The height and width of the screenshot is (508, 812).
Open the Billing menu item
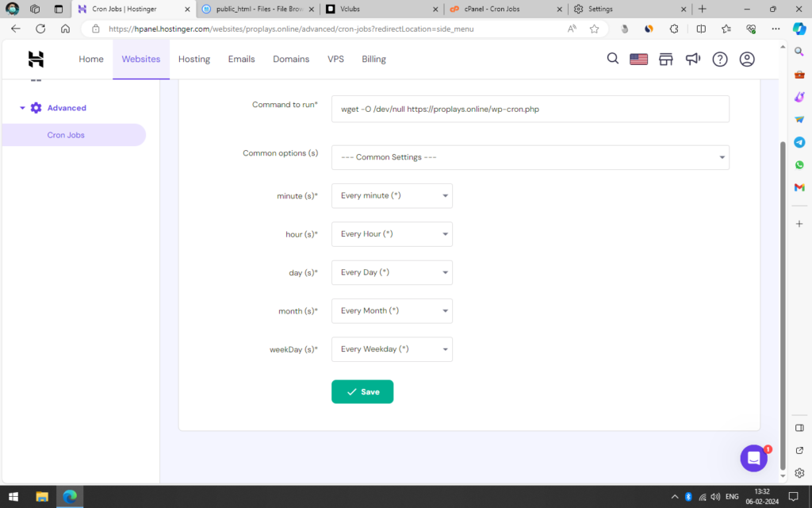[x=373, y=60]
